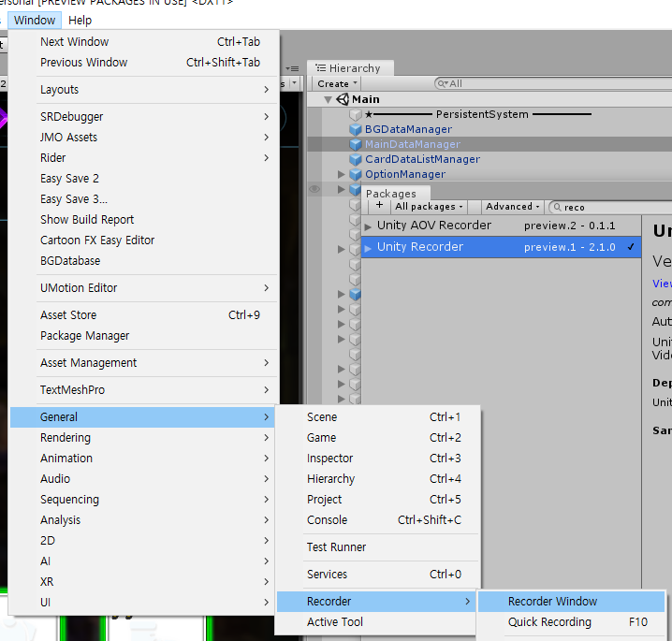The width and height of the screenshot is (672, 641).
Task: Expand UMotion Editor submenu
Action: click(143, 288)
